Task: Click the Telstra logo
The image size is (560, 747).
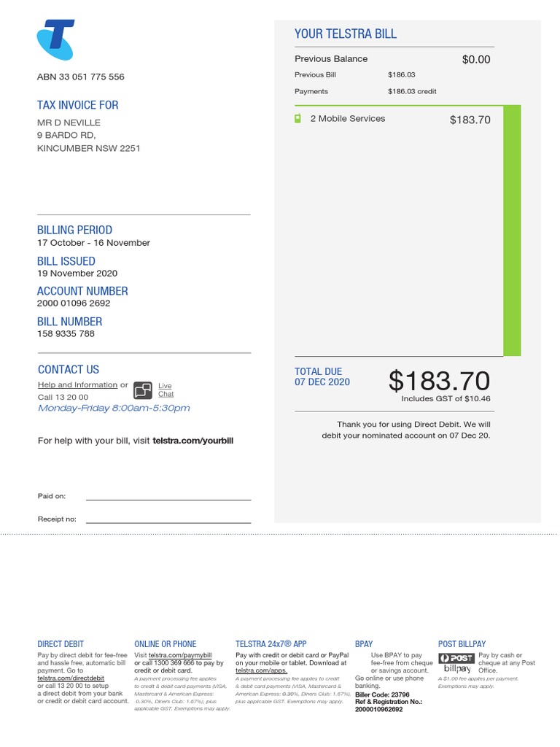Action: 56,41
